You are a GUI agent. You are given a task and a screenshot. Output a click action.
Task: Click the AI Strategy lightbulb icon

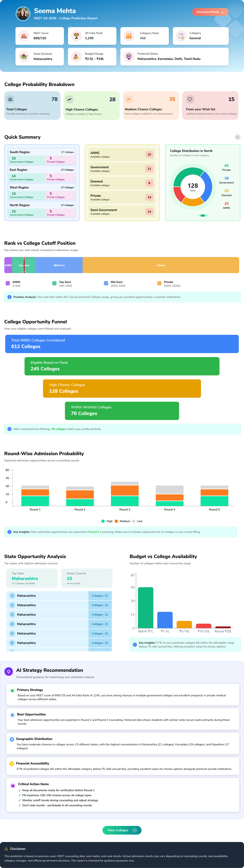(9, 671)
